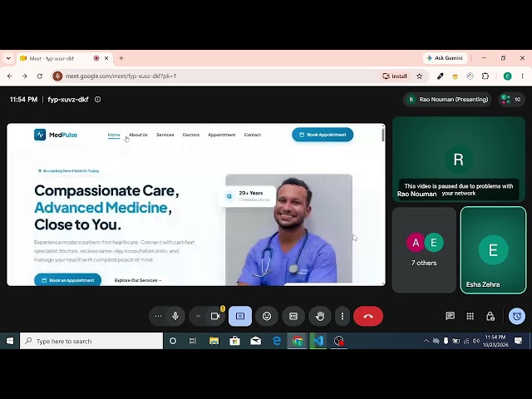Open audio settings with the three-dot button
Viewport: 532px width, 399px height.
158,316
